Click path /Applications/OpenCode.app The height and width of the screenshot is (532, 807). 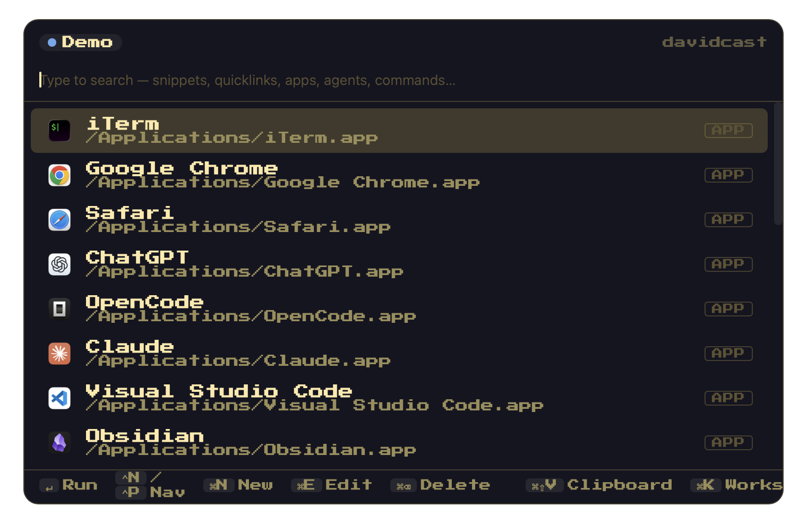[251, 316]
